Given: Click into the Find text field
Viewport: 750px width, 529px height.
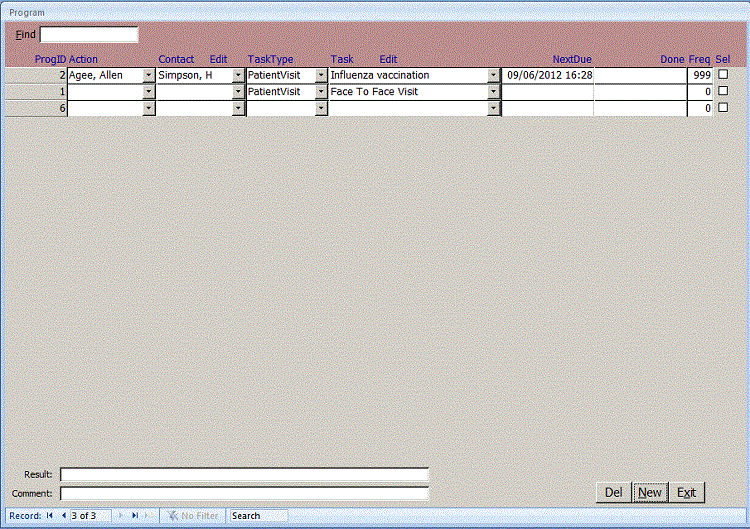Looking at the screenshot, I should coord(89,35).
